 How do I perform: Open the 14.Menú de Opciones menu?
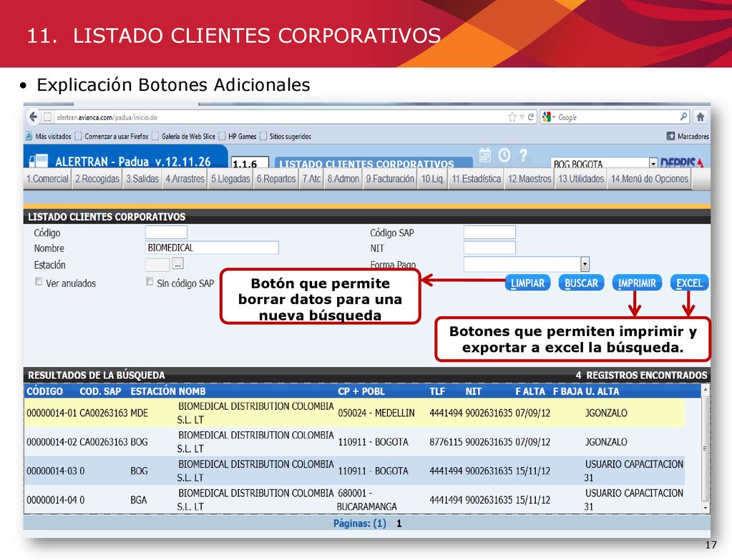coord(650,179)
